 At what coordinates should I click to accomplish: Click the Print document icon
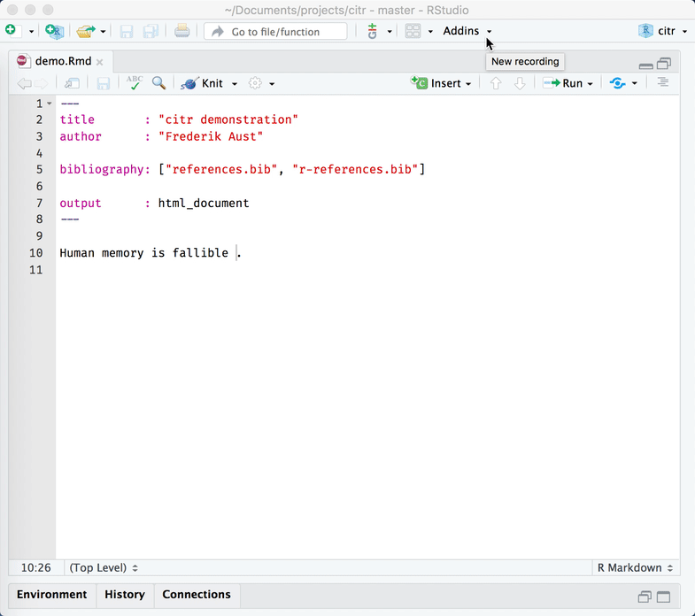(x=181, y=31)
